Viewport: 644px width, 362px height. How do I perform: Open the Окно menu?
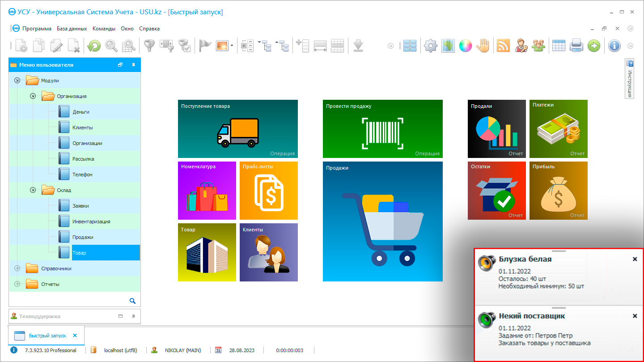(x=127, y=29)
